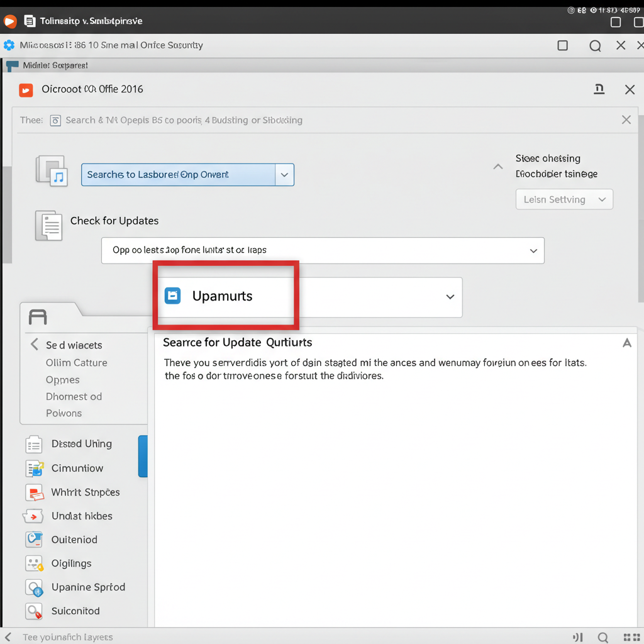Click the Whirit Stnpces icon

pos(35,492)
